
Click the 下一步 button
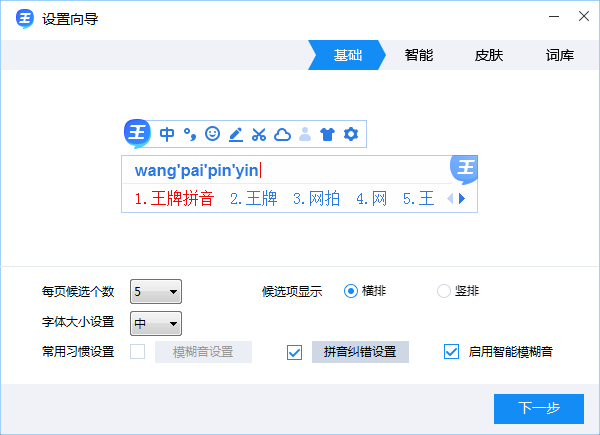pos(538,408)
